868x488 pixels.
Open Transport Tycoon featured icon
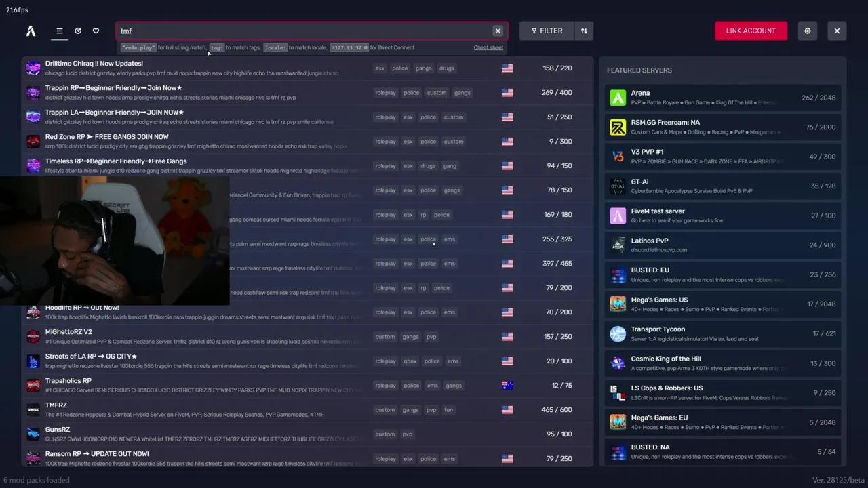[618, 333]
